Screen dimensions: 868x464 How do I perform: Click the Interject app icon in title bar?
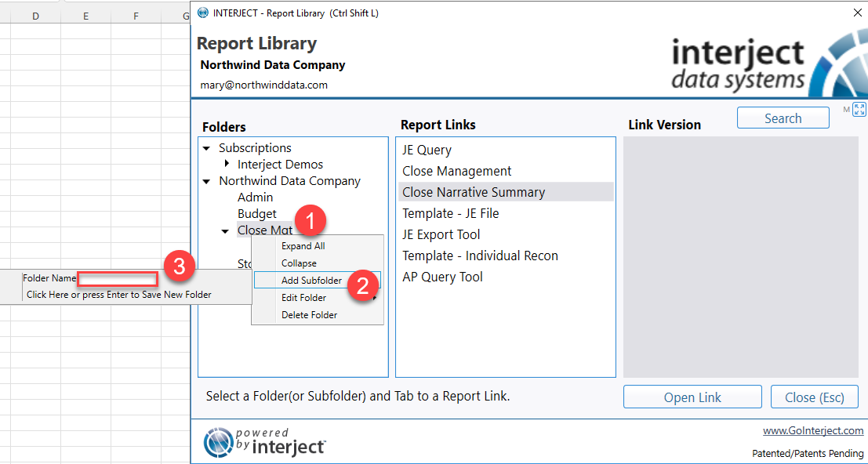pyautogui.click(x=203, y=13)
